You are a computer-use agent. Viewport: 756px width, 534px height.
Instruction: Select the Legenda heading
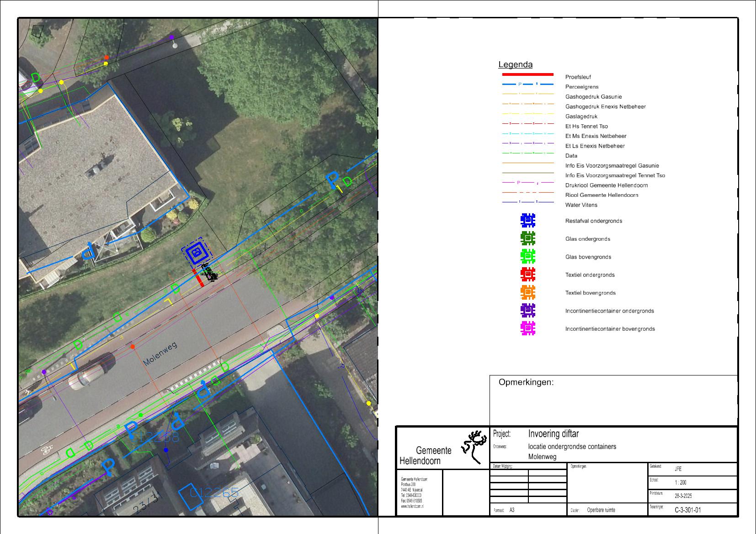(515, 65)
